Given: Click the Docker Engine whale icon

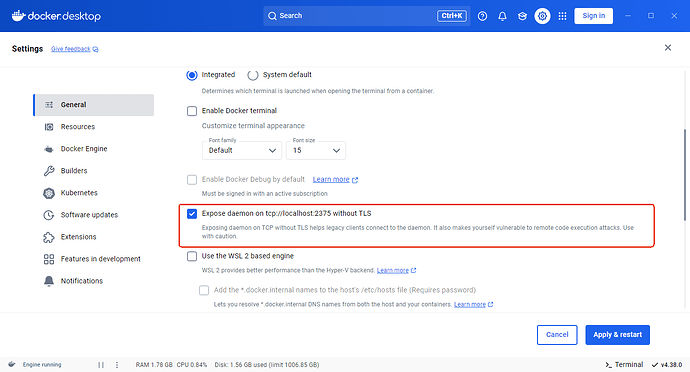Looking at the screenshot, I should click(49, 149).
